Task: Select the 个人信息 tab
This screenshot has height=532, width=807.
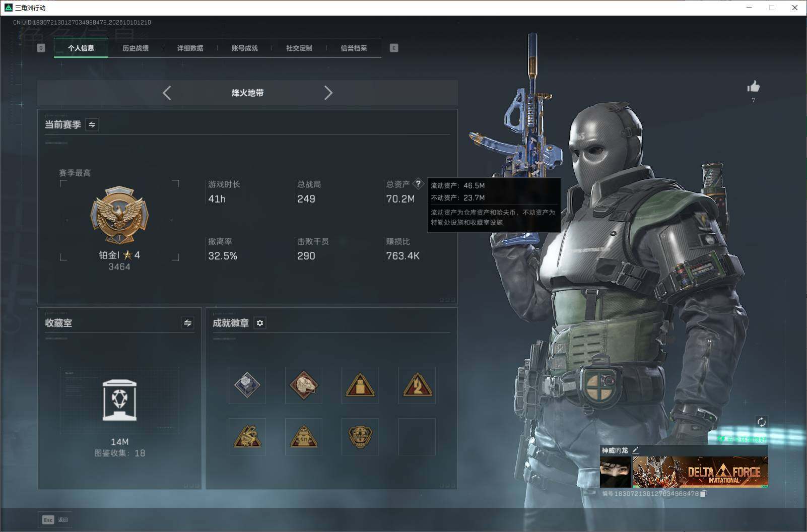Action: tap(81, 48)
